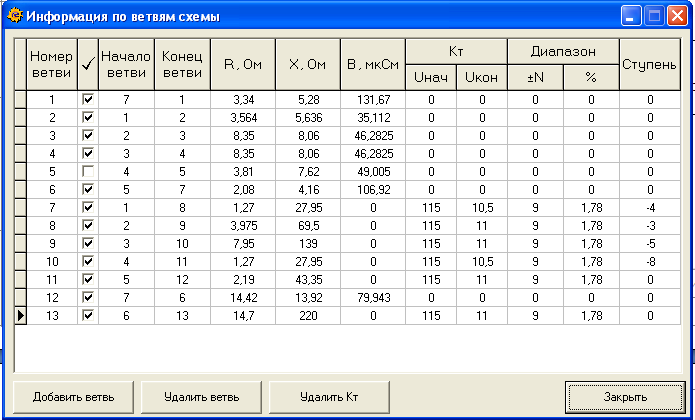Click the 'Добавить ветвь' button

pos(73,397)
